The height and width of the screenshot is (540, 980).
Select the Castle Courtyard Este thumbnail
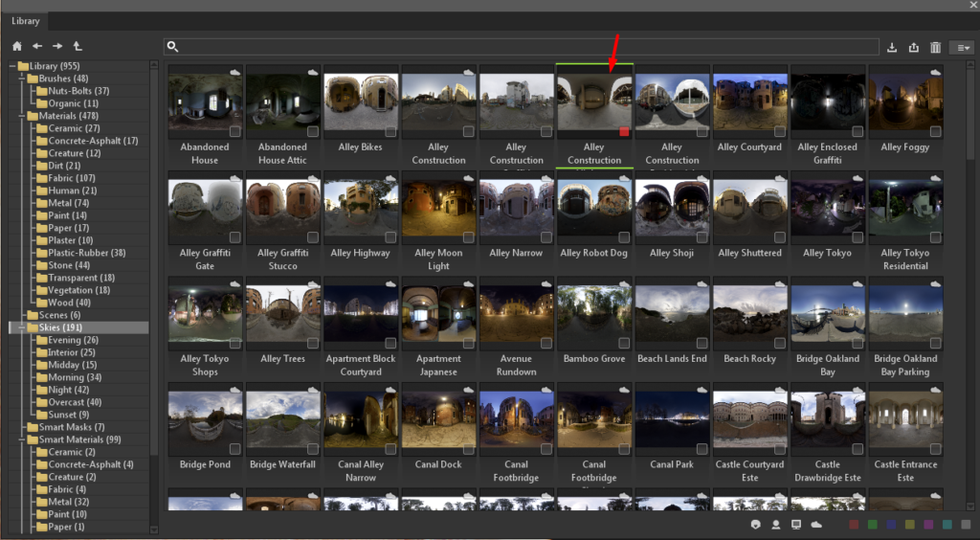pyautogui.click(x=749, y=420)
